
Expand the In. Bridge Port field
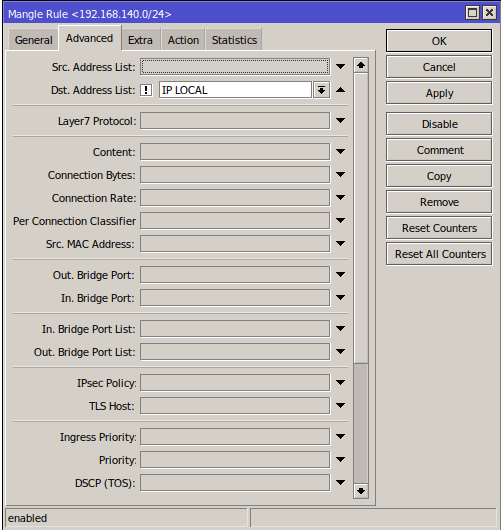pyautogui.click(x=340, y=297)
